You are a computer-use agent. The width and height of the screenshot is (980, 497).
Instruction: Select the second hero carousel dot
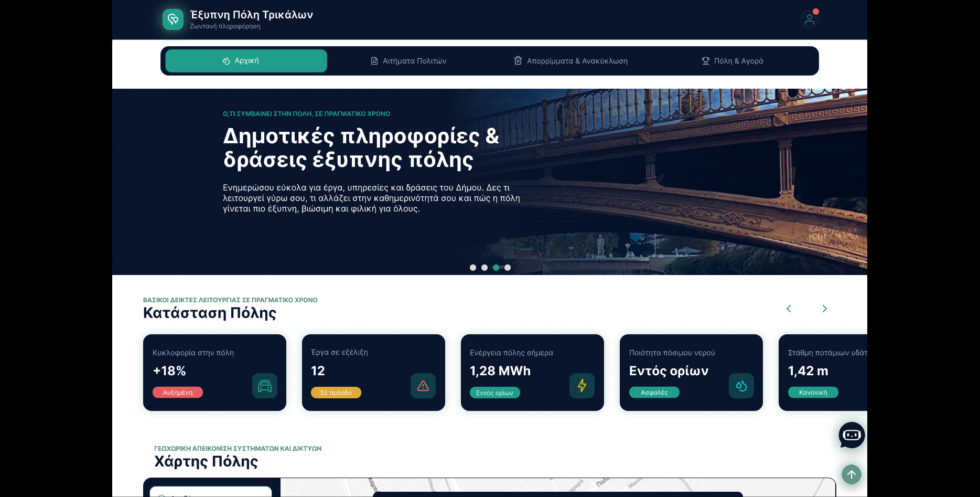pos(484,268)
